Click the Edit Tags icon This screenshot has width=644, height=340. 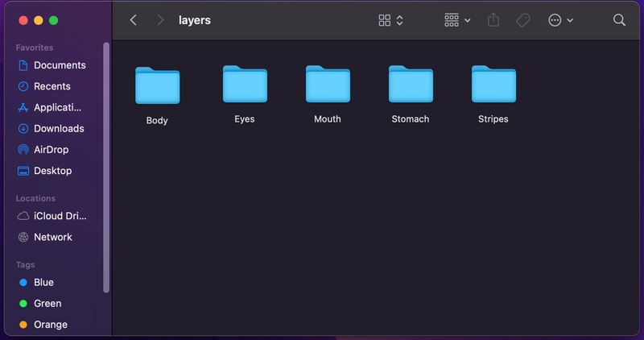pos(522,20)
